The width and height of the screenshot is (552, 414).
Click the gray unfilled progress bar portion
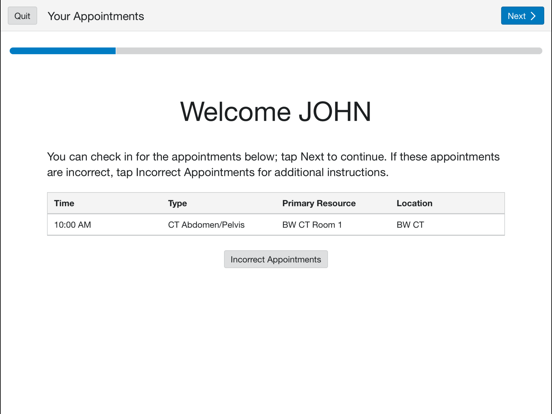[x=329, y=51]
